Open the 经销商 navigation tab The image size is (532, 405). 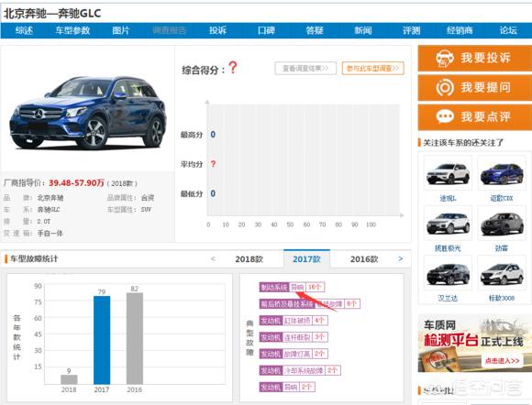tap(460, 31)
